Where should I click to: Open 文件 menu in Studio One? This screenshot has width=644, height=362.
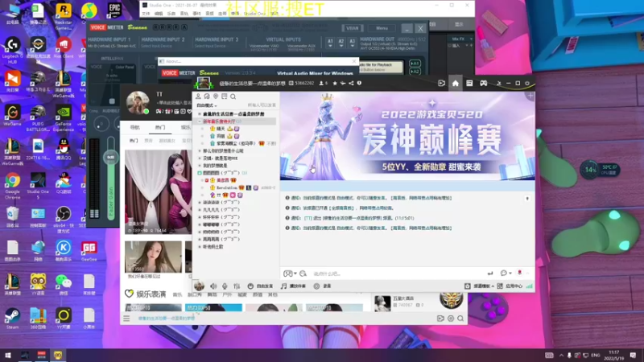pos(146,14)
